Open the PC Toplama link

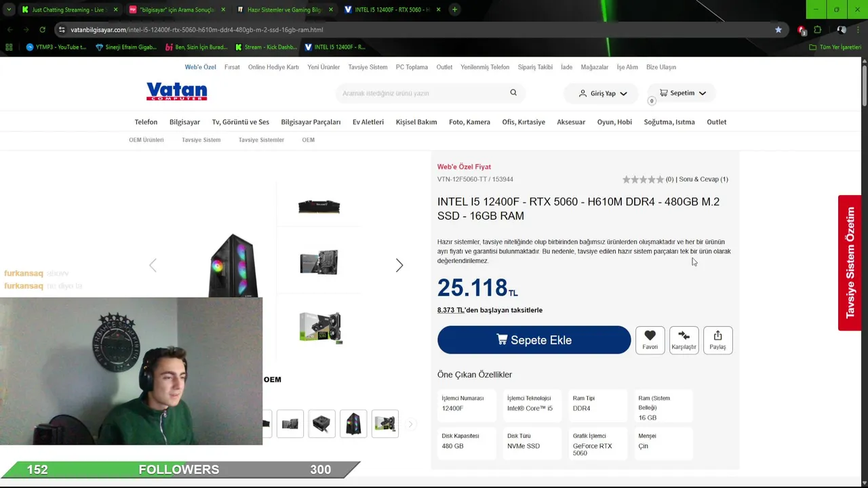[x=412, y=67]
